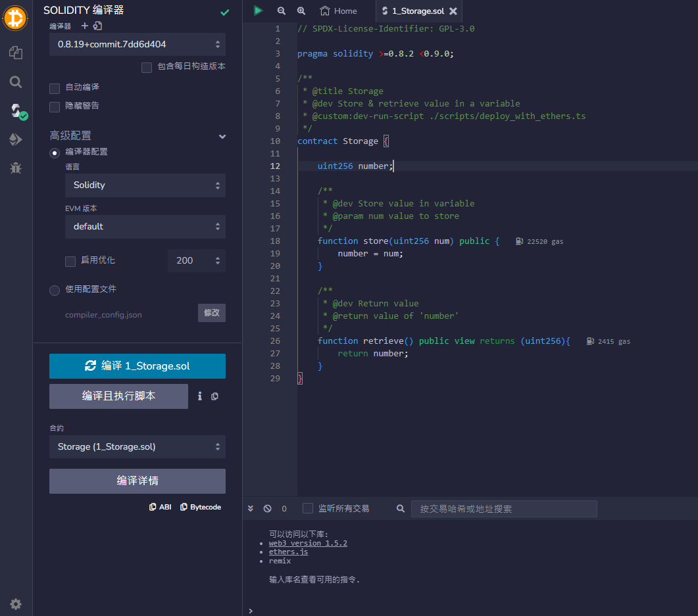Click the zoom out magnifier icon
This screenshot has height=616, width=698.
point(282,11)
